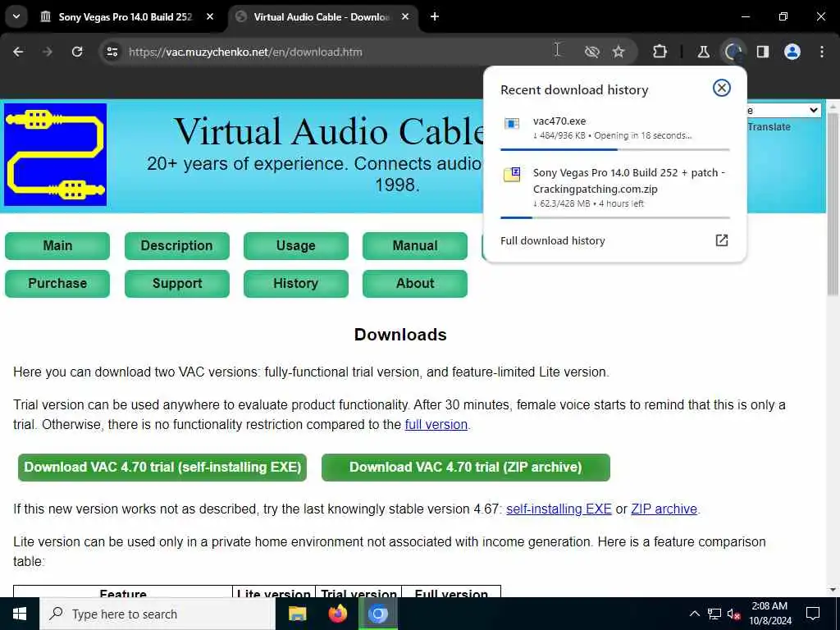Open the language select dropdown

coord(783,111)
